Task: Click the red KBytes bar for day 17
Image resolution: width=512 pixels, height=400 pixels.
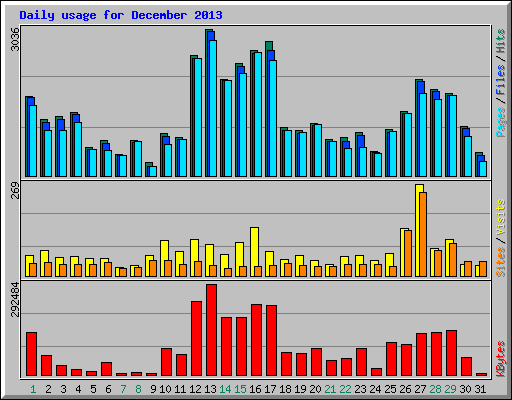Action: coord(271,341)
